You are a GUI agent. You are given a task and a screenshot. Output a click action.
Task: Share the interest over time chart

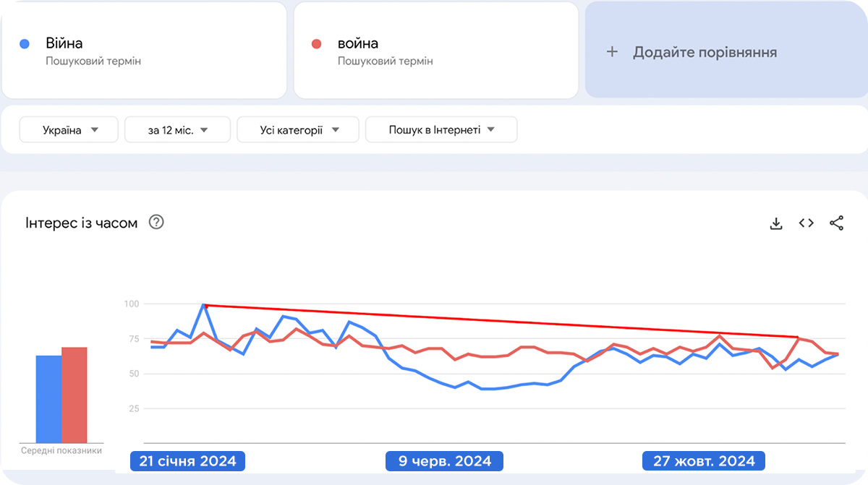tap(837, 223)
